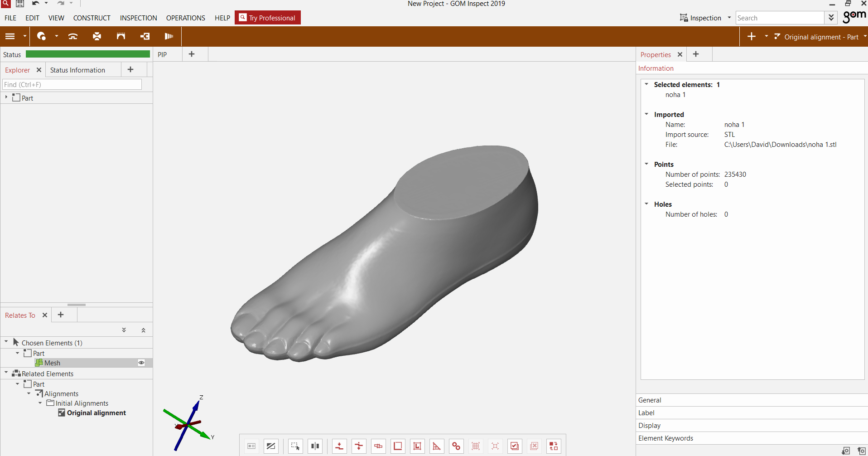Toggle visibility eye for the Mesh element
This screenshot has width=868, height=456.
pyautogui.click(x=141, y=363)
